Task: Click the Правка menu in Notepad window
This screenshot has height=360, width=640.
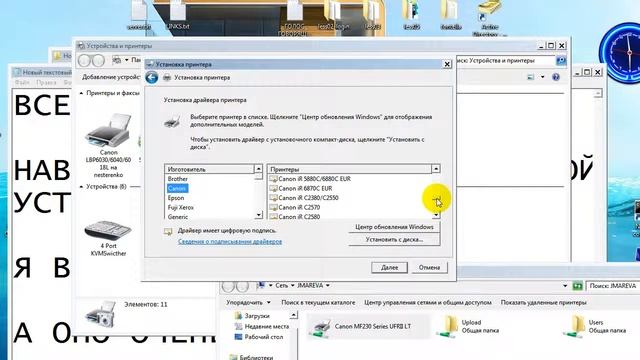Action: point(46,82)
